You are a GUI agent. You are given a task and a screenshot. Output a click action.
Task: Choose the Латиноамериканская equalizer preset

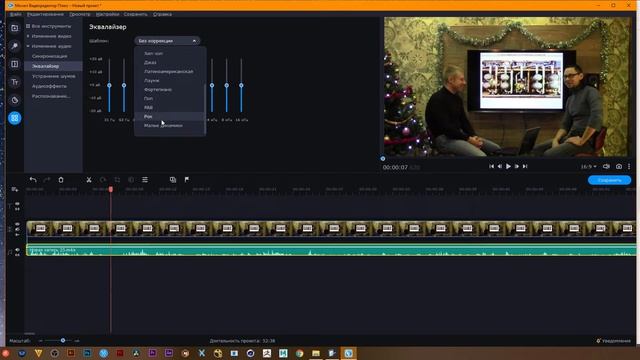tap(170, 71)
